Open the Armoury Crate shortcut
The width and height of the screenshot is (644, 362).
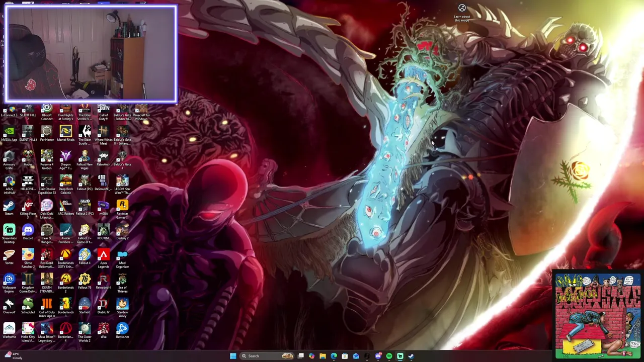(9, 160)
